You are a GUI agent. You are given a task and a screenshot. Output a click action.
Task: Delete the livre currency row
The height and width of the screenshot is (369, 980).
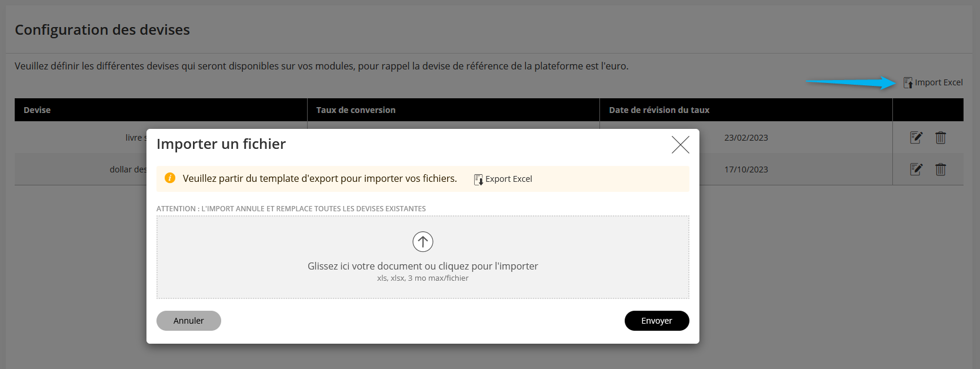[x=941, y=138]
